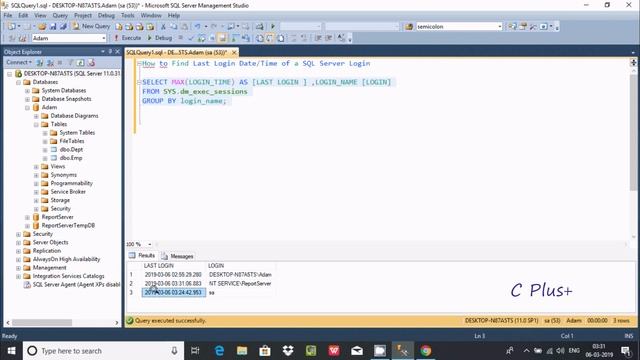This screenshot has height=360, width=640.
Task: Click the Filter icon in Object Explorer
Action: [x=70, y=62]
